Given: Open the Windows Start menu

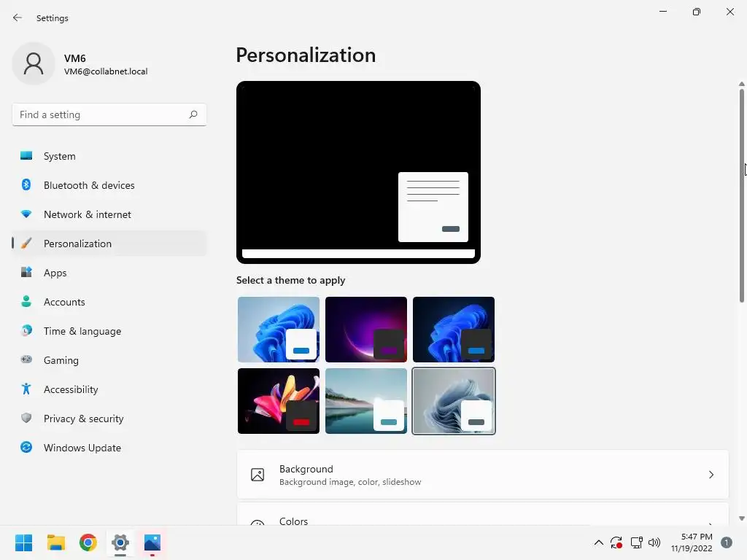Looking at the screenshot, I should tap(23, 542).
